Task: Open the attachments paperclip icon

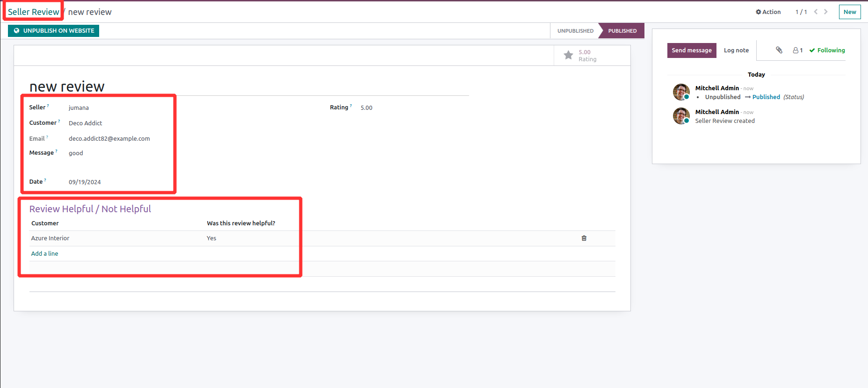Action: [x=779, y=50]
